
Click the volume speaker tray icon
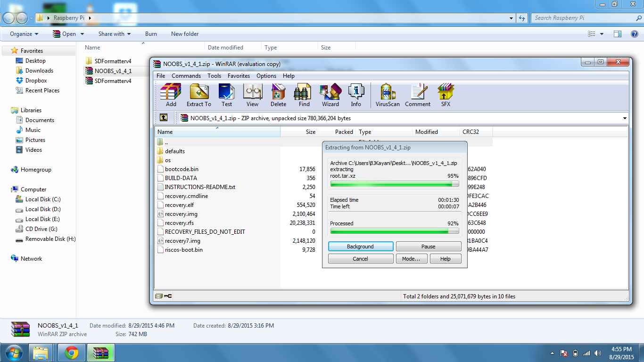tap(598, 353)
